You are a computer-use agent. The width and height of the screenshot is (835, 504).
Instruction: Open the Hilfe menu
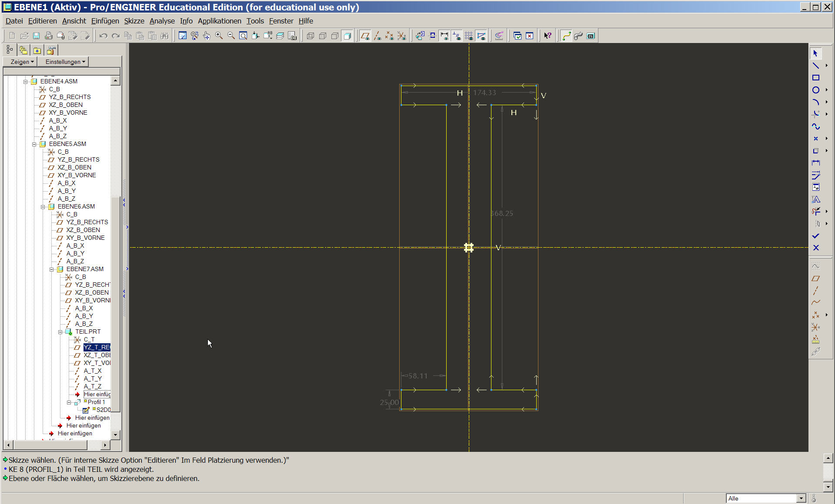tap(306, 21)
